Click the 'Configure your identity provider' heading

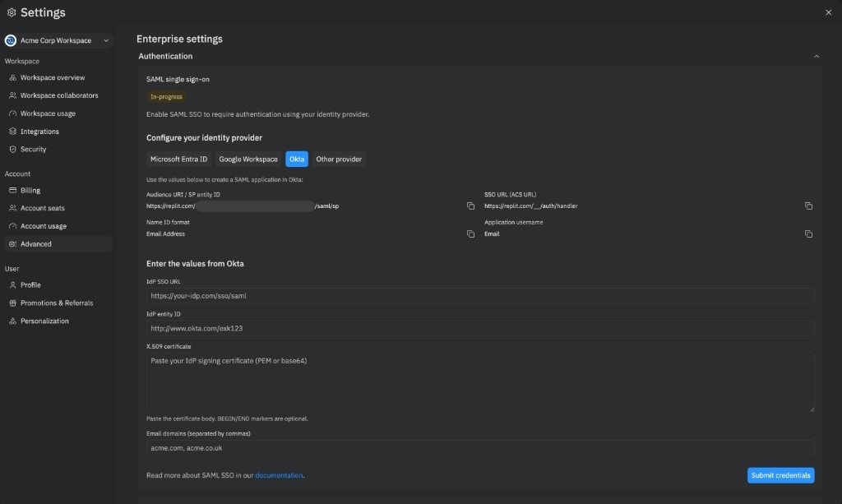click(x=204, y=138)
